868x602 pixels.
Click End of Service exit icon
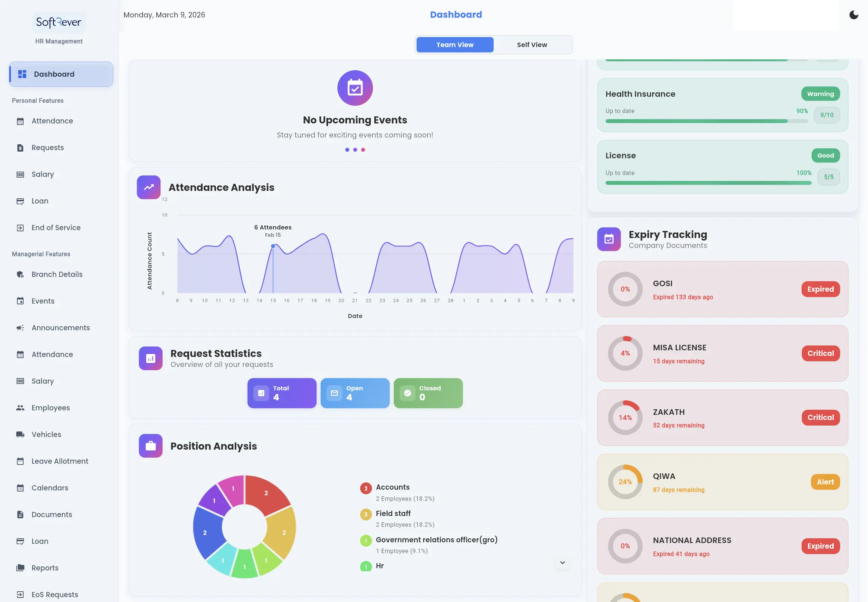(x=20, y=228)
